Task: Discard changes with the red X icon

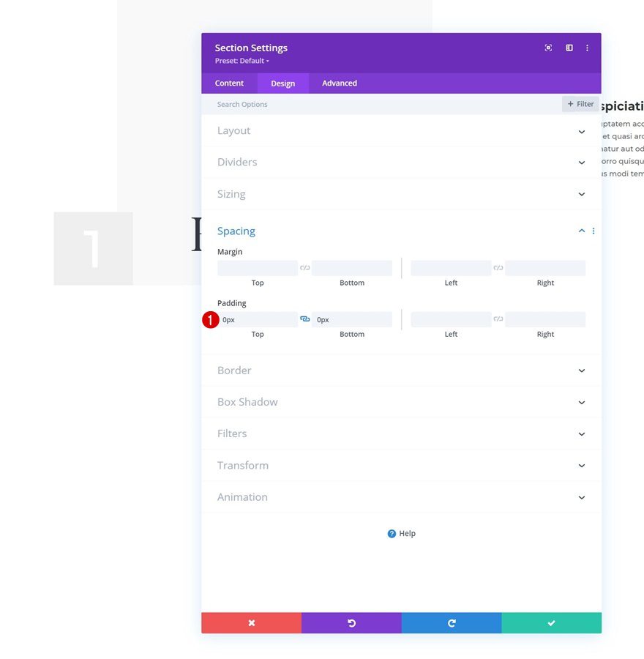Action: click(x=251, y=622)
